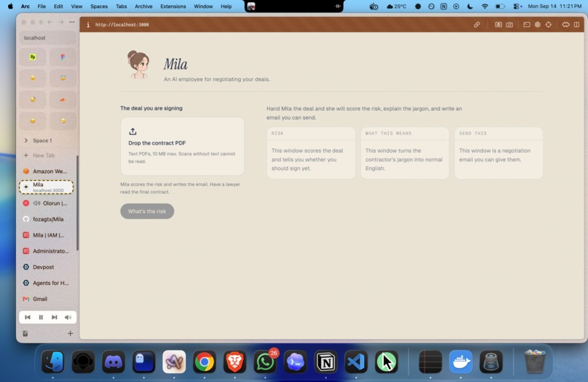
Task: Click the crosshair inspect icon in toolbar
Action: click(x=549, y=25)
